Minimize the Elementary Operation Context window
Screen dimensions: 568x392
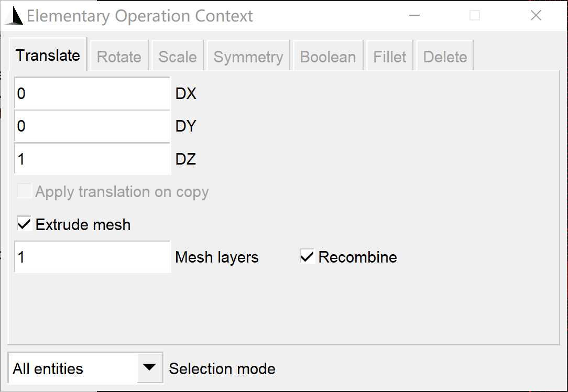[414, 16]
